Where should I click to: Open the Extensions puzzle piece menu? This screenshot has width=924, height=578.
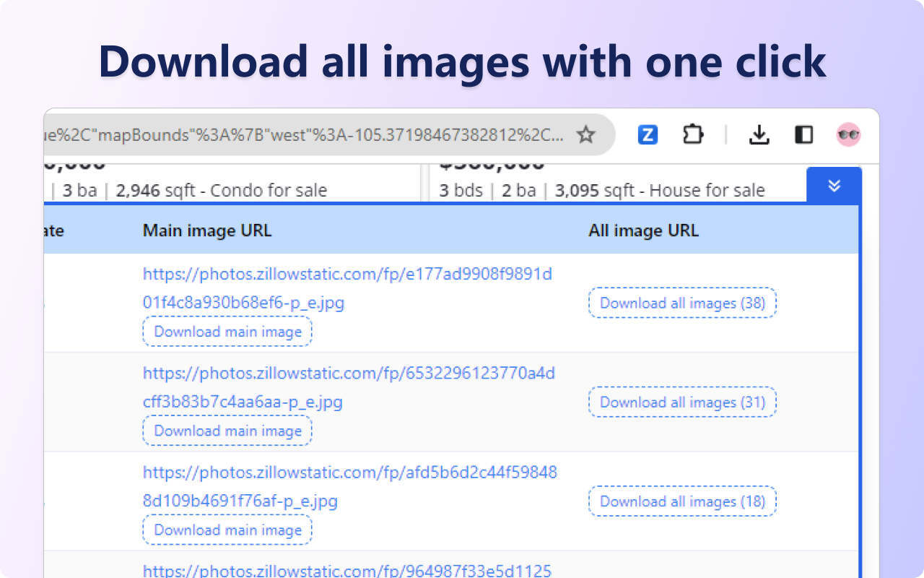coord(693,134)
